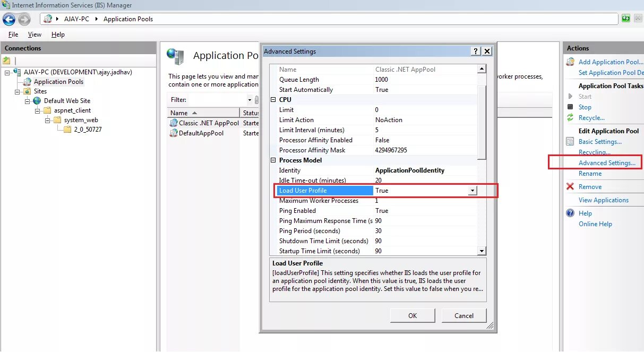This screenshot has width=644, height=352.
Task: Click the refresh icon beside the address bar
Action: coord(626,19)
